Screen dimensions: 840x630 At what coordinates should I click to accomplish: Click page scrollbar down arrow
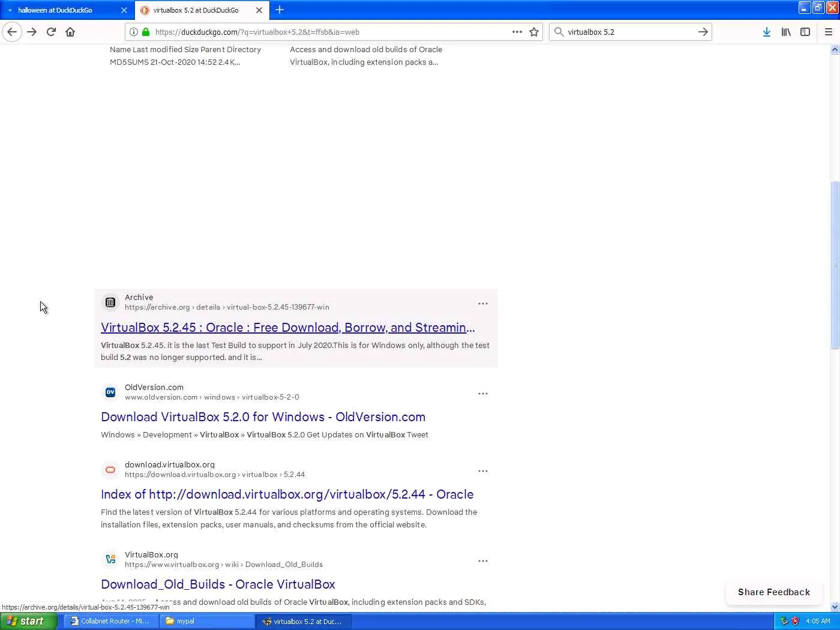tap(835, 607)
